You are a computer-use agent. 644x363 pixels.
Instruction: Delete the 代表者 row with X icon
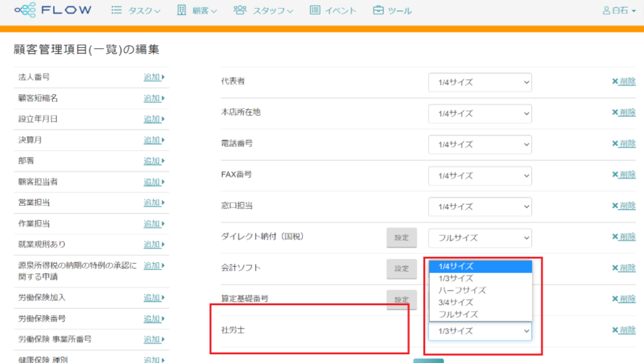pos(615,82)
